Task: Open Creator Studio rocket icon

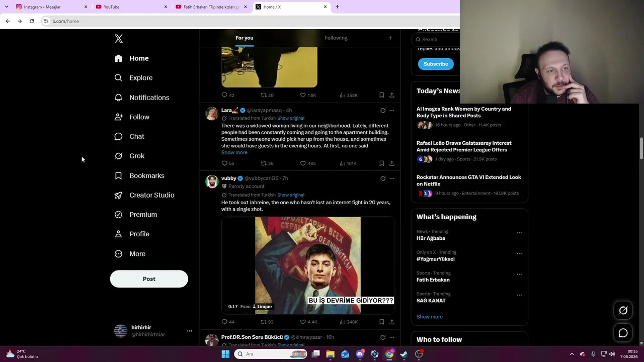Action: 118,195
